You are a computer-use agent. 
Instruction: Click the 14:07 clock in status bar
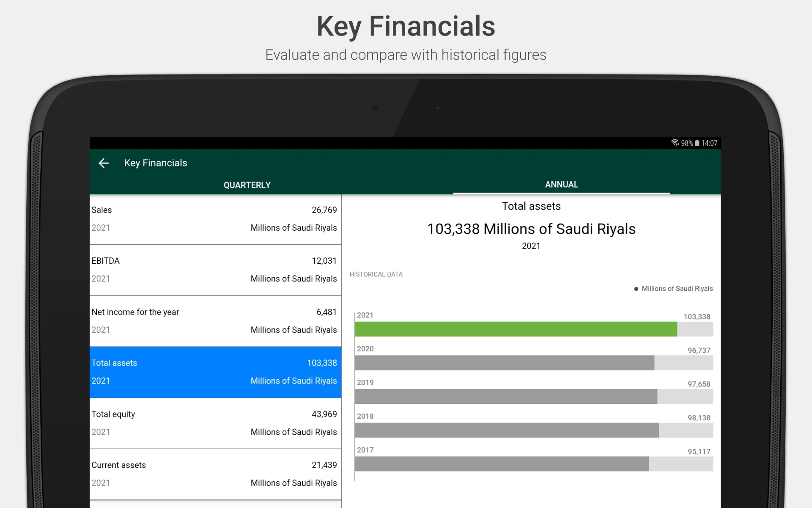[x=709, y=143]
